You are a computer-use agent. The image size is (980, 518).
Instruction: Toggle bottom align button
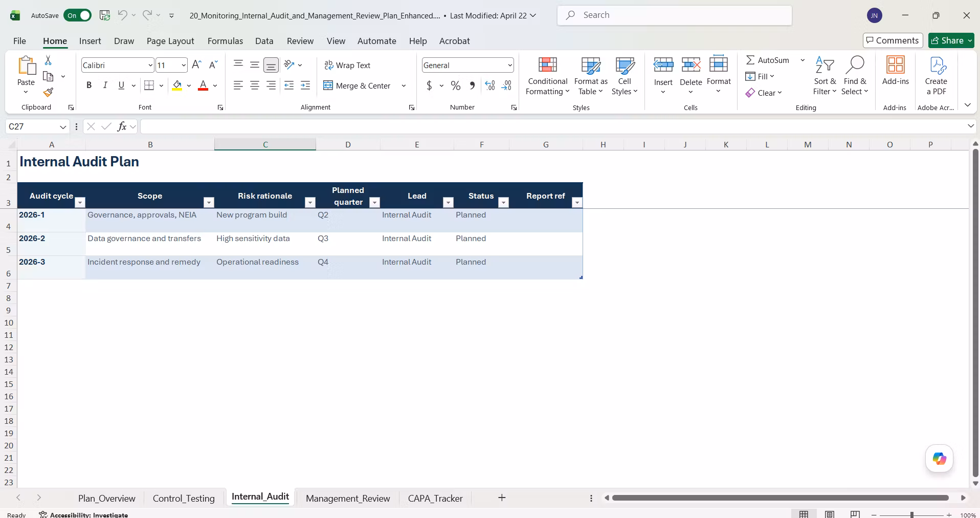271,65
